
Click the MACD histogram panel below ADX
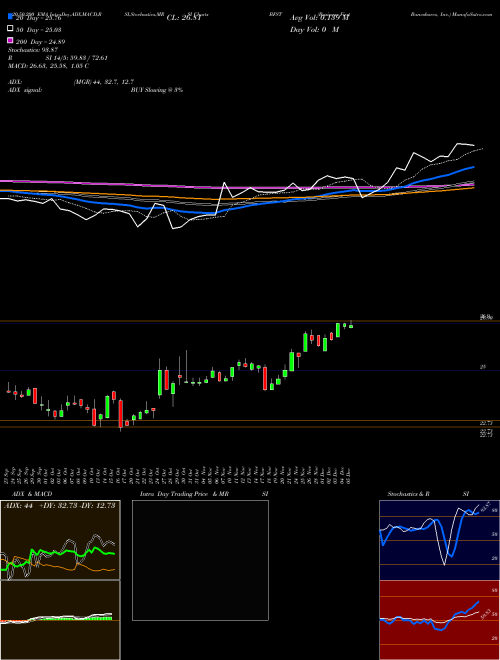coord(60,620)
